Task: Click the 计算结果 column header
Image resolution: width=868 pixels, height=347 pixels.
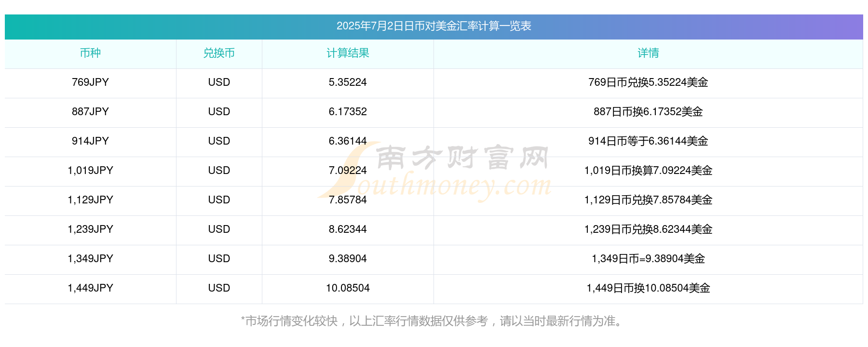Action: point(348,53)
